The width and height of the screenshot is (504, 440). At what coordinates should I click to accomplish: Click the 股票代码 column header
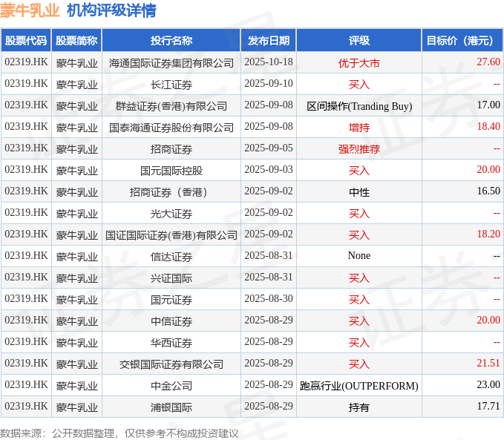click(x=26, y=41)
